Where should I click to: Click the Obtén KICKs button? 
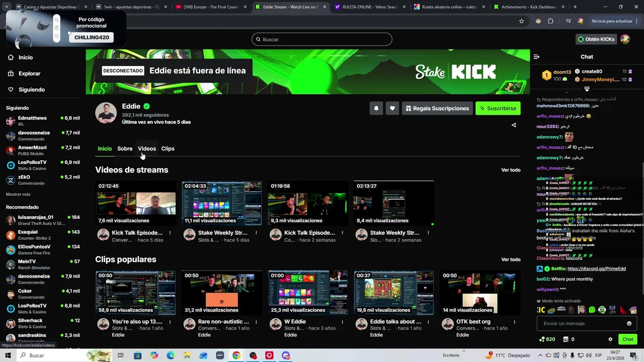click(596, 39)
